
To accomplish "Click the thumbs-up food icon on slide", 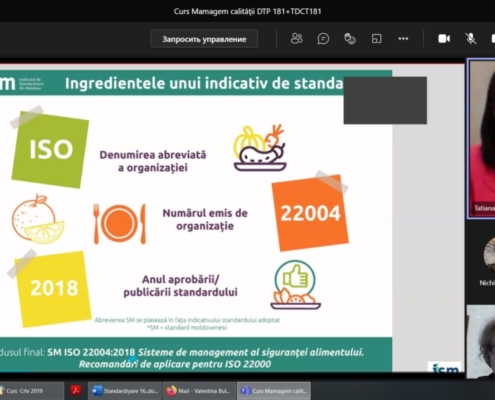I will point(295,285).
